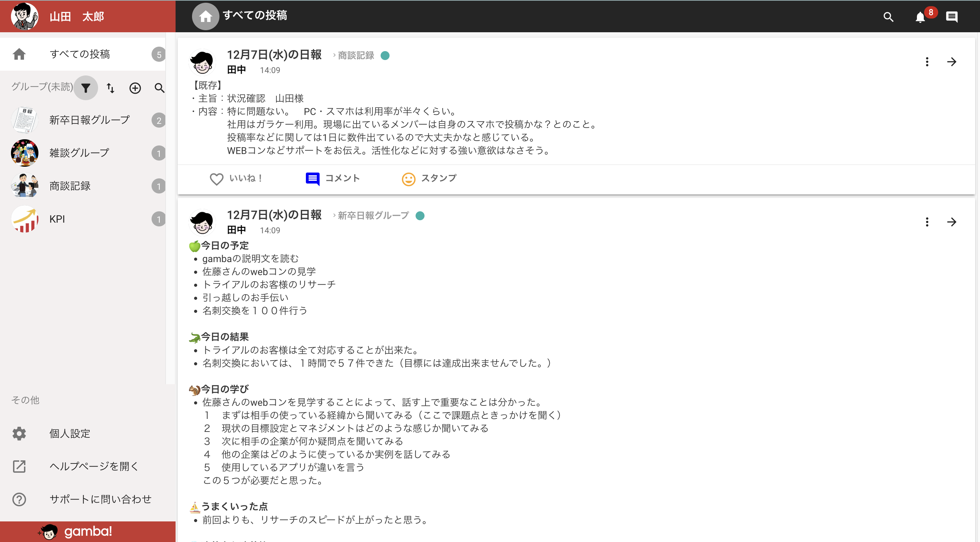This screenshot has height=542, width=980.
Task: Click the その他 section label
Action: (25, 400)
